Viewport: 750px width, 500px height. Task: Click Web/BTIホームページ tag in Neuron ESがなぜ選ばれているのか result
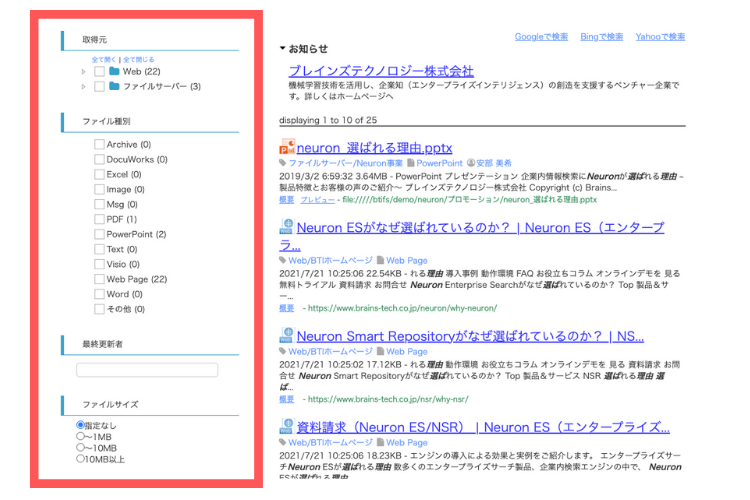[x=331, y=260]
